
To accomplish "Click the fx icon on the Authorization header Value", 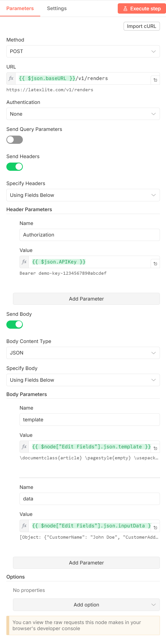I will tap(24, 262).
